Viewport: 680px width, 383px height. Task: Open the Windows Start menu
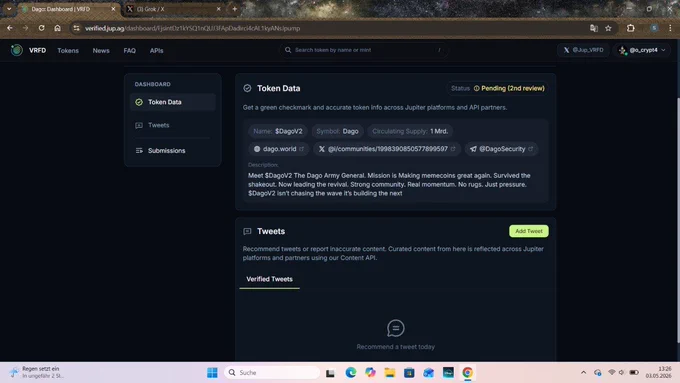pyautogui.click(x=212, y=373)
